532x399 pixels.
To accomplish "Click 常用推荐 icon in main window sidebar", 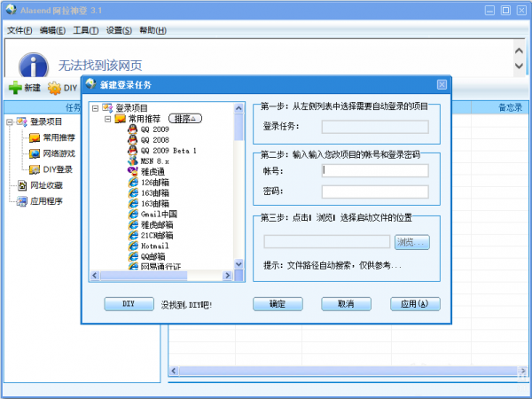I will [x=35, y=137].
